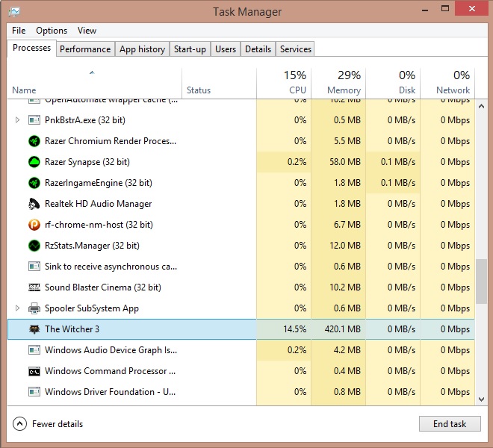Collapse view with Fewer details arrow

pyautogui.click(x=20, y=424)
